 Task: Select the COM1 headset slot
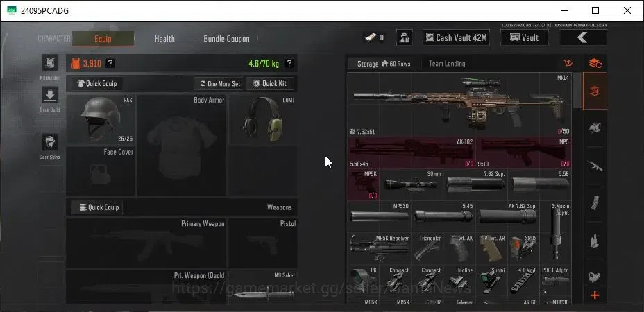[263, 119]
